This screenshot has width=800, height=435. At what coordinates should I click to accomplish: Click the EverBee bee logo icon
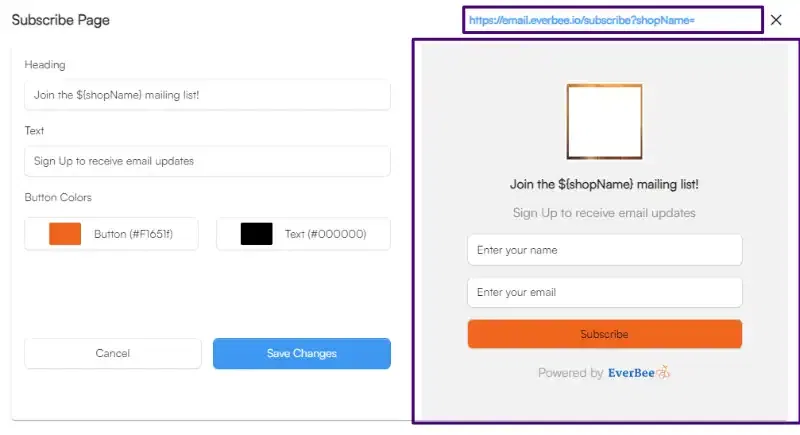click(x=662, y=373)
